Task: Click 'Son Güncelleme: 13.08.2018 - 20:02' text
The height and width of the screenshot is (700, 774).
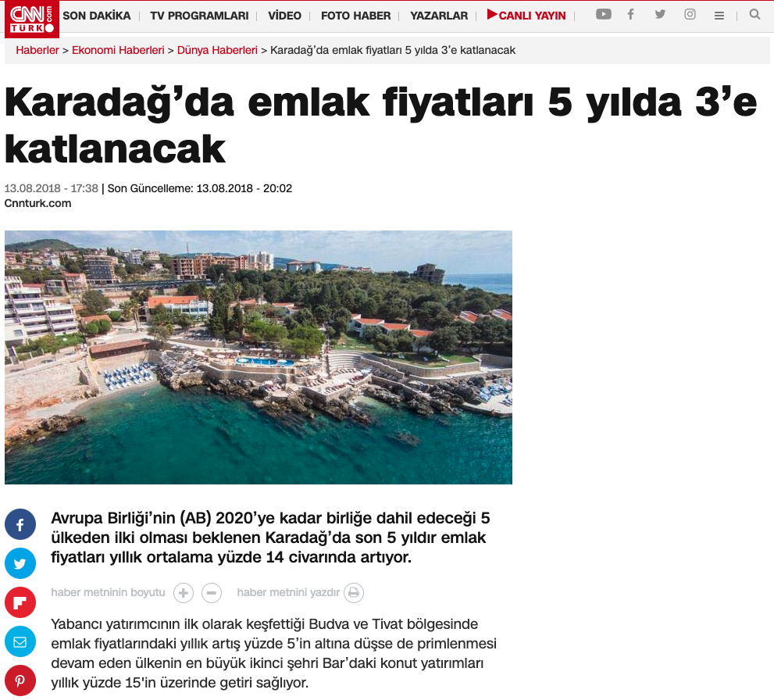Action: [200, 188]
